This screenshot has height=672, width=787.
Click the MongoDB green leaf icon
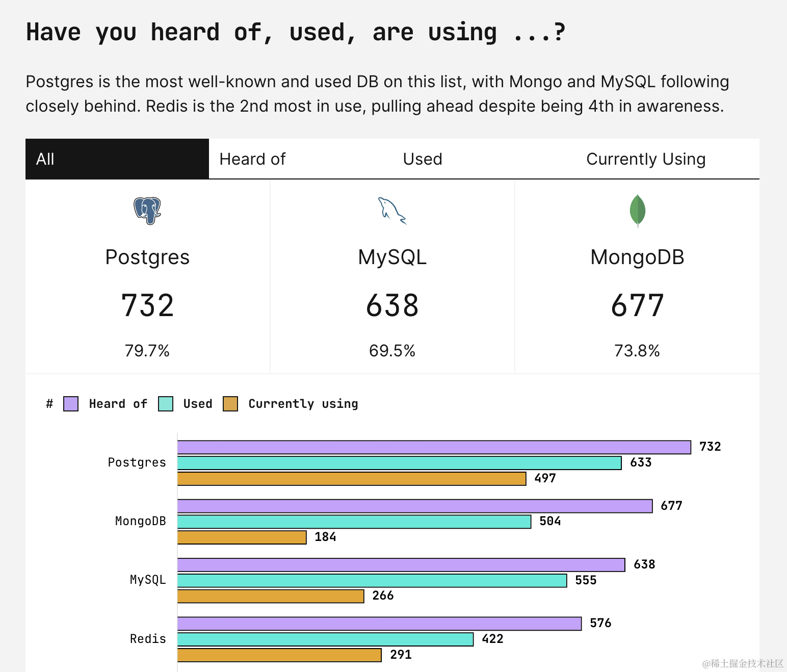coord(637,210)
